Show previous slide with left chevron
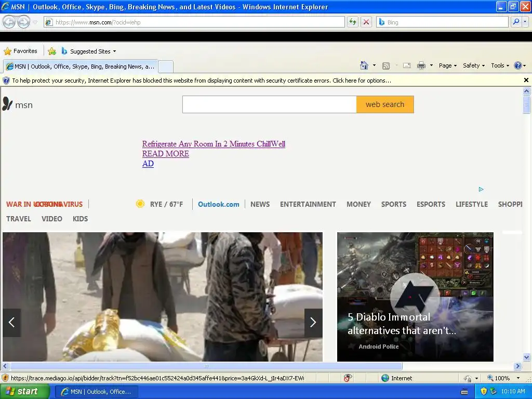532x399 pixels. point(12,322)
